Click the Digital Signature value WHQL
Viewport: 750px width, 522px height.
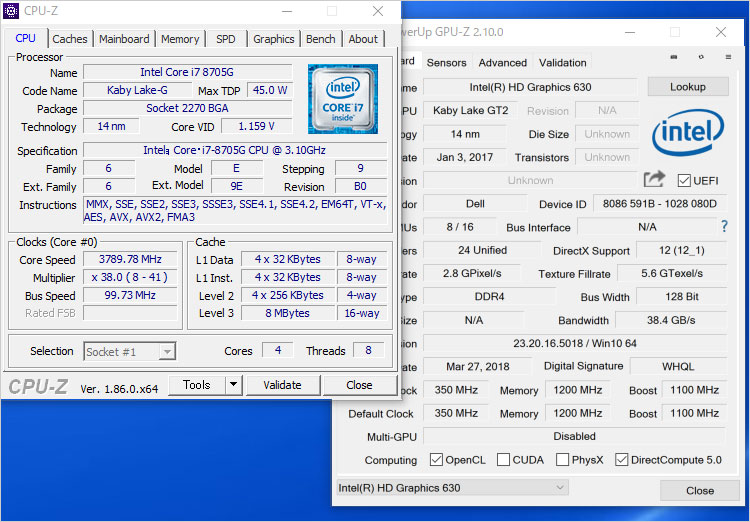tap(678, 367)
